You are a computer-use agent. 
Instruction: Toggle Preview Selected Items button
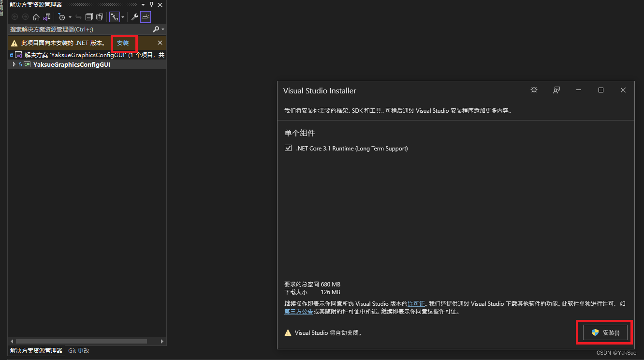click(146, 17)
